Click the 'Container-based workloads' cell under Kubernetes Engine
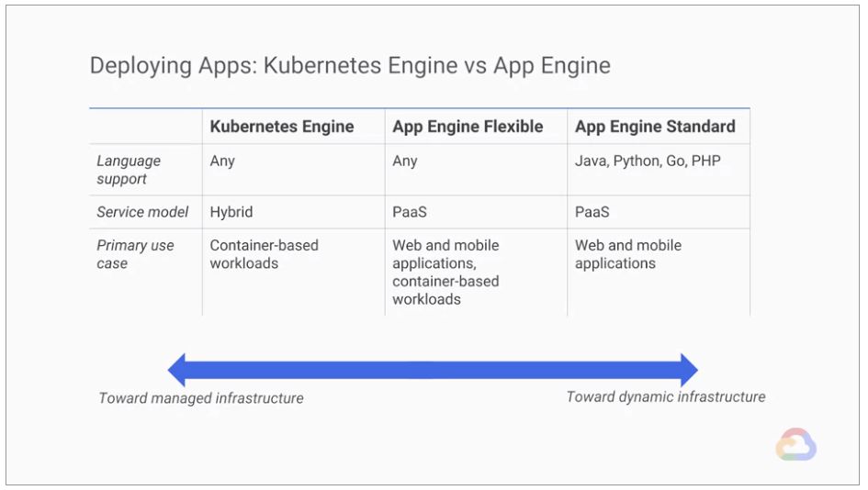 click(x=264, y=254)
